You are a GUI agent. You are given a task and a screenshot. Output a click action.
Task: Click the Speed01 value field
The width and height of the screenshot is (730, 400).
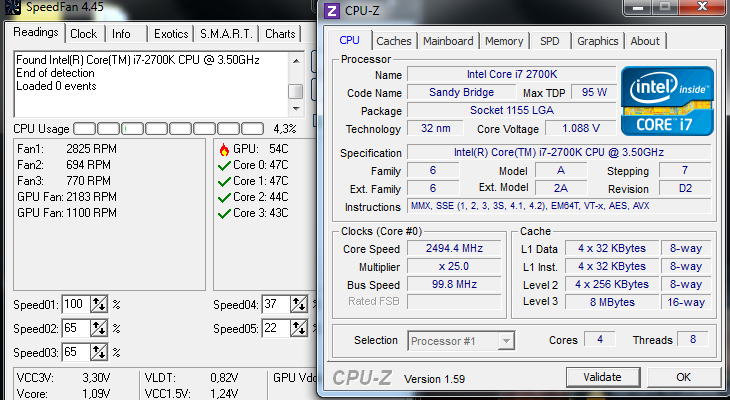click(75, 305)
